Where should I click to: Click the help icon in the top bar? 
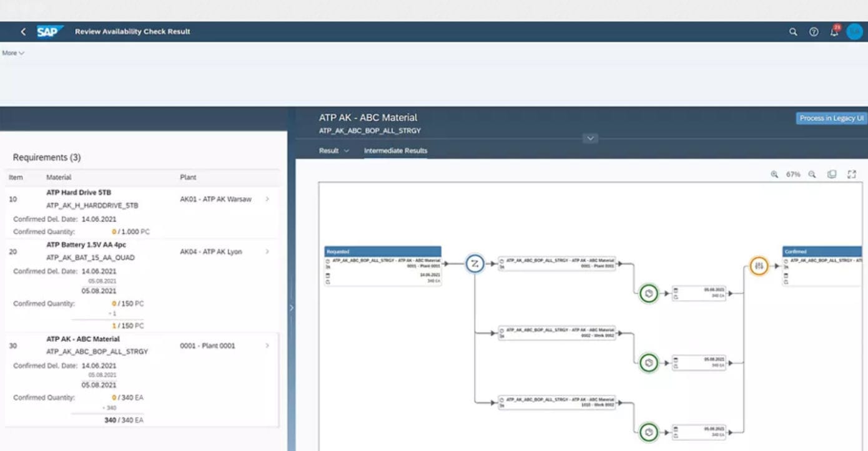(x=814, y=31)
